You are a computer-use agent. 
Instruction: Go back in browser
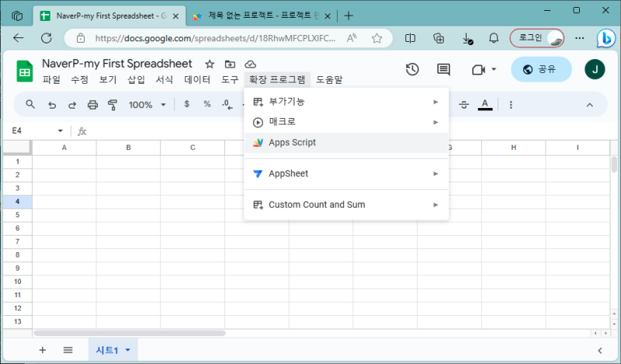tap(18, 38)
